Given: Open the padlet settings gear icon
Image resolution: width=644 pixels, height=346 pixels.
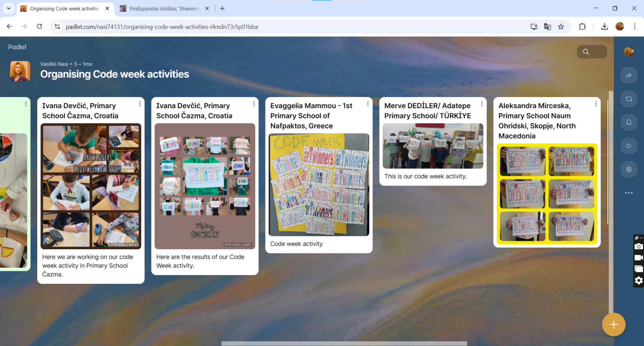Looking at the screenshot, I should [x=629, y=169].
